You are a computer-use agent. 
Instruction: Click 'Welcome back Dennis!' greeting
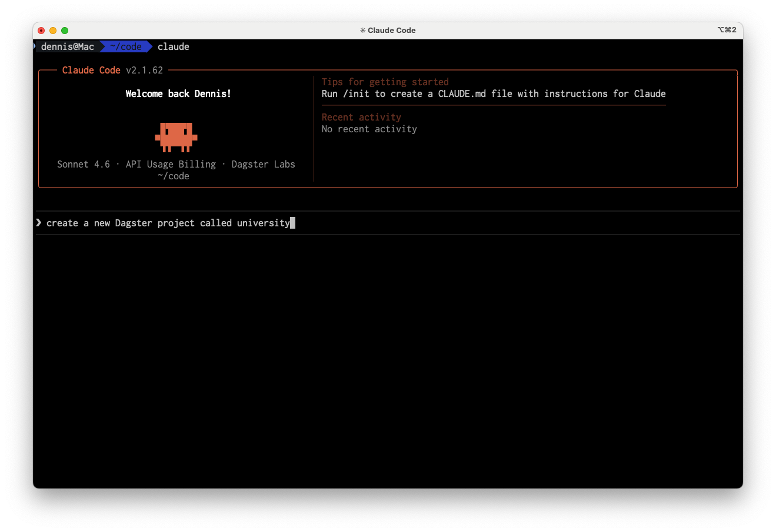(178, 93)
